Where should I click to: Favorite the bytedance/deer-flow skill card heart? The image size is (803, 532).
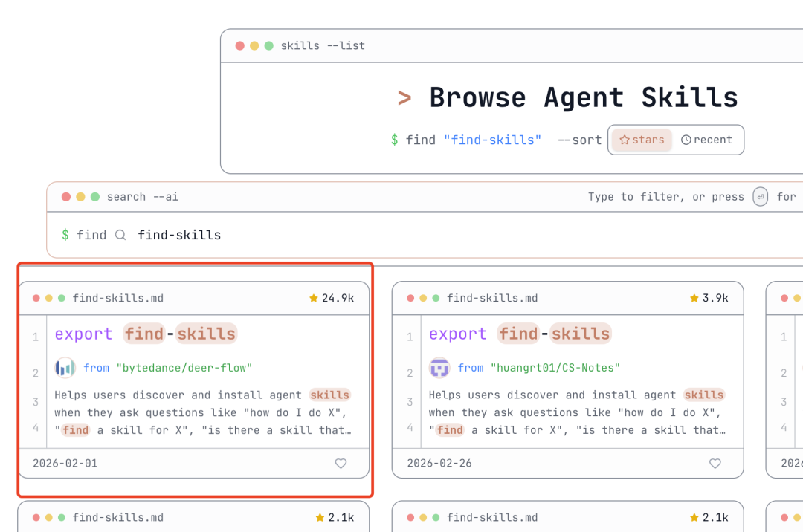(341, 464)
